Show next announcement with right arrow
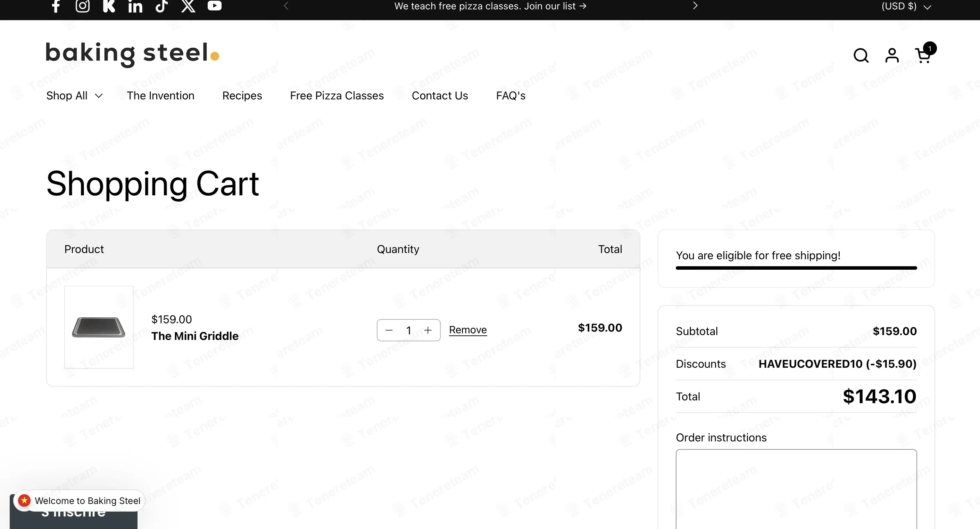Viewport: 980px width, 529px height. (695, 6)
